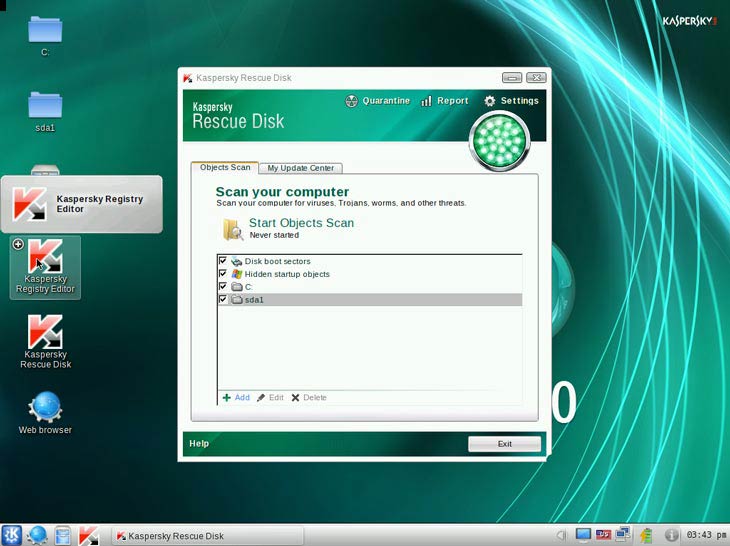Open web browser globe in taskbar
The height and width of the screenshot is (546, 730).
click(37, 535)
